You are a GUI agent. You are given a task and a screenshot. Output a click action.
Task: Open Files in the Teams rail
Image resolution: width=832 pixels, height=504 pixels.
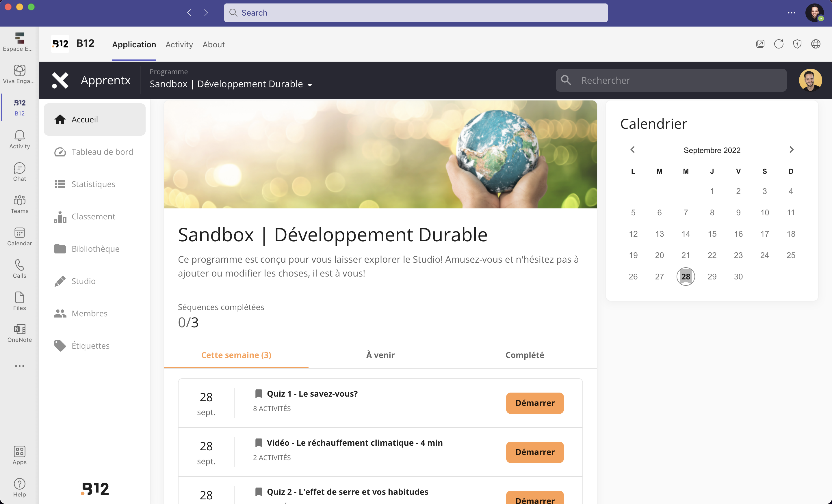pos(19,301)
